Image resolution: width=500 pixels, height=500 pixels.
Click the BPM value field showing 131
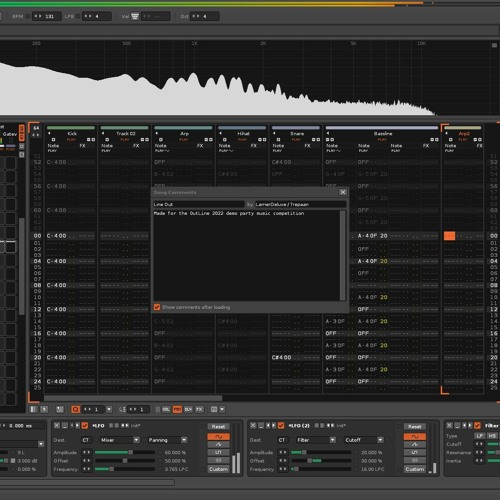click(47, 16)
